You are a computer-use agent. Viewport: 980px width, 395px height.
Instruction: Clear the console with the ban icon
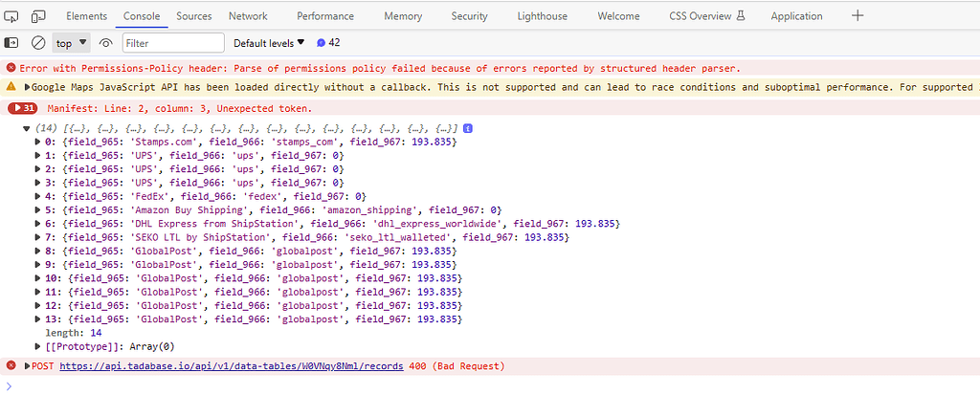[38, 43]
